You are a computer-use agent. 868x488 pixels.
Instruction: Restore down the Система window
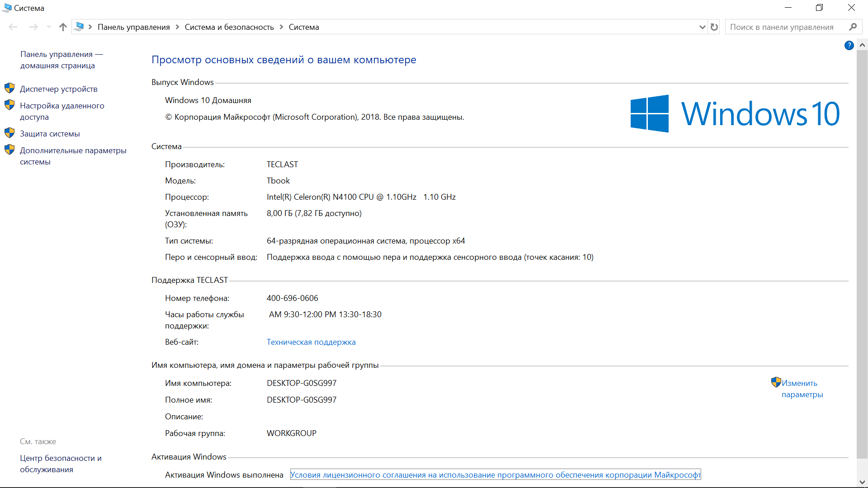tap(819, 8)
